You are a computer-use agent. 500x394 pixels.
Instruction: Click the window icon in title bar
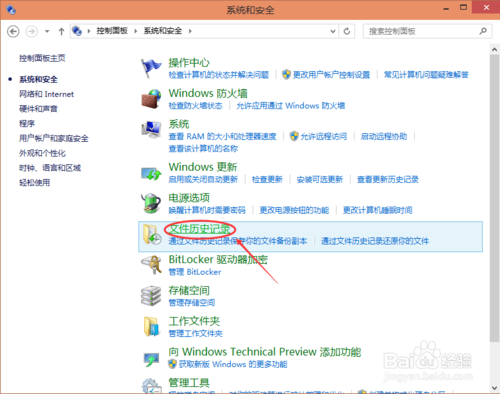pyautogui.click(x=11, y=10)
